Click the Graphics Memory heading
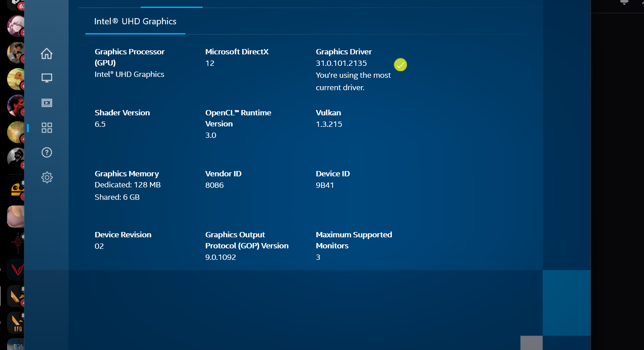This screenshot has width=644, height=350. 127,174
